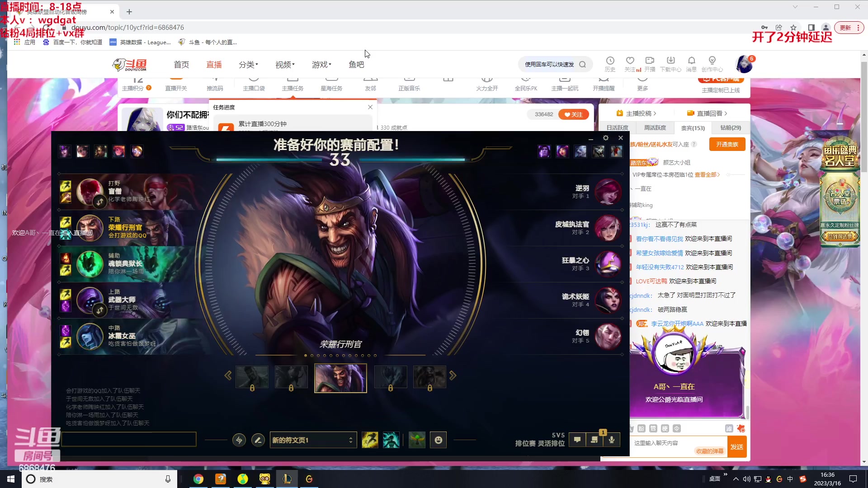This screenshot has width=868, height=488.
Task: Select the highlighted Draven skin thumbnail
Action: pyautogui.click(x=340, y=378)
